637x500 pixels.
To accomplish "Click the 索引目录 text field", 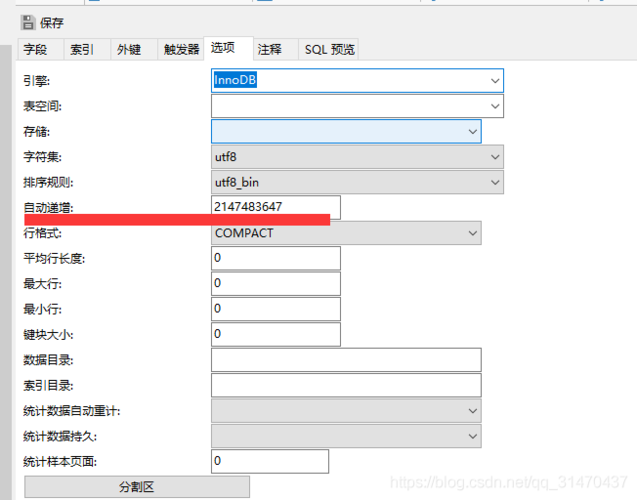I will tap(346, 385).
